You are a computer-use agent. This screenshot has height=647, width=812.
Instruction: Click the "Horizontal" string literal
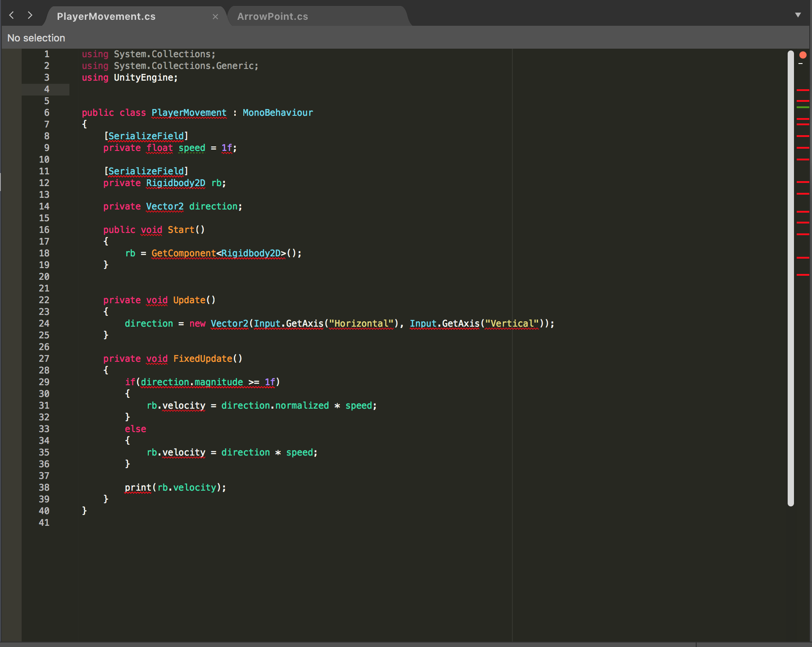pyautogui.click(x=361, y=323)
